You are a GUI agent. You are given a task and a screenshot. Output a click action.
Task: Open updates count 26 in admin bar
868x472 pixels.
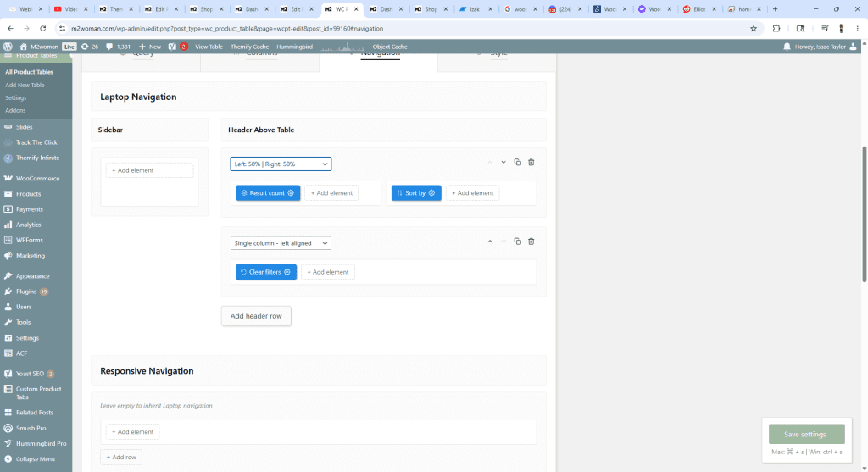pos(89,47)
